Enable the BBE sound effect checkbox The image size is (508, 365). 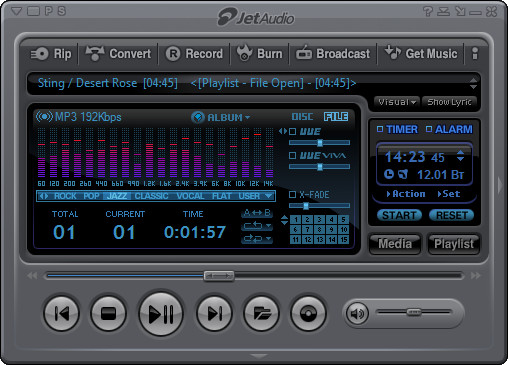pos(293,131)
